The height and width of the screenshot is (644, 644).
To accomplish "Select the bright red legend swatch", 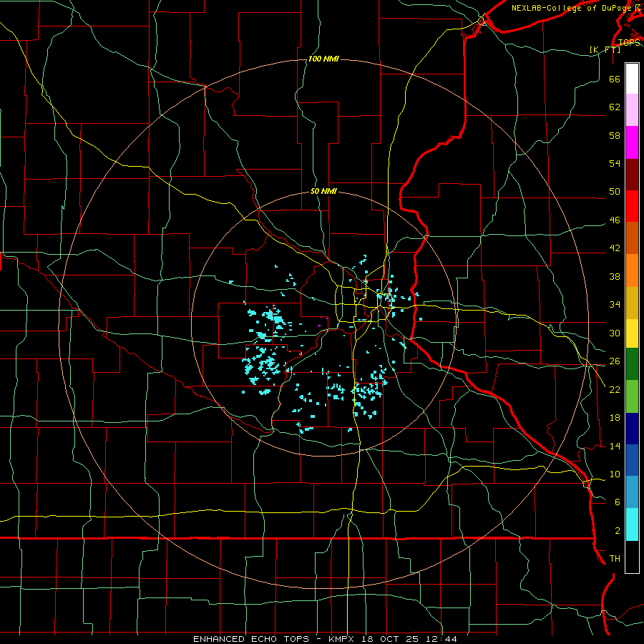I will click(x=632, y=206).
